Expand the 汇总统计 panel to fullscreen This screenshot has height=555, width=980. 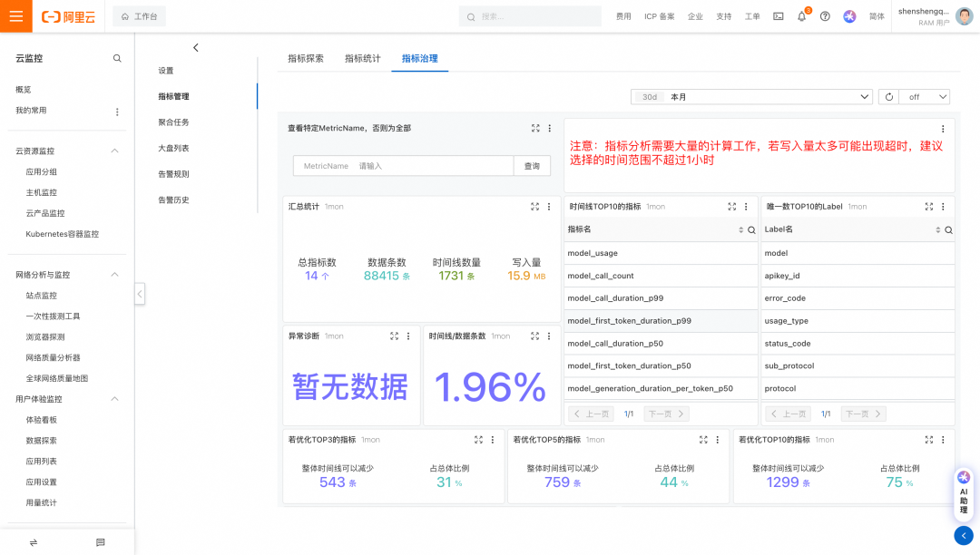[x=535, y=207]
